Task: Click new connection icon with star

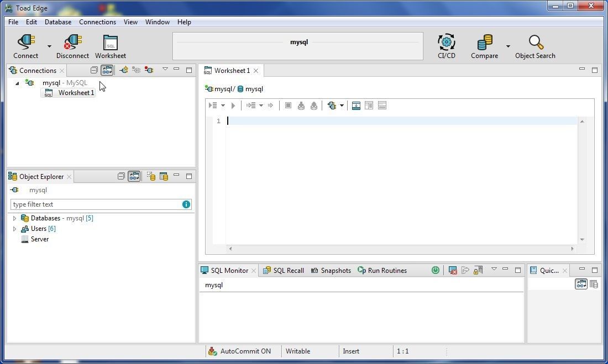Action: (124, 70)
